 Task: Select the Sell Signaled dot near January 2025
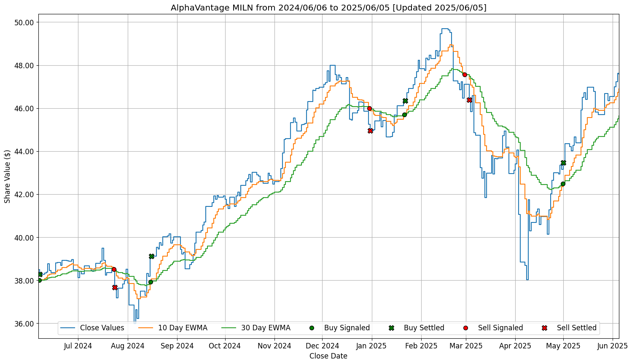(369, 108)
